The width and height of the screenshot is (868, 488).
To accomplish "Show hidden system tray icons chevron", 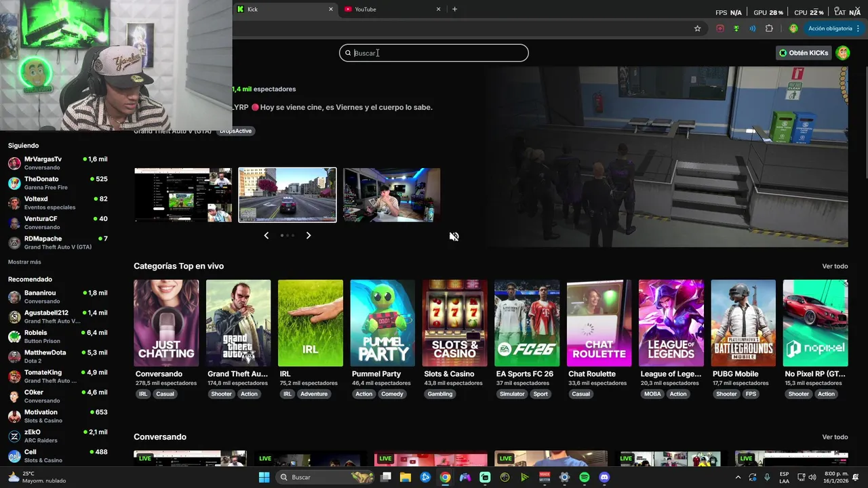I will click(738, 477).
